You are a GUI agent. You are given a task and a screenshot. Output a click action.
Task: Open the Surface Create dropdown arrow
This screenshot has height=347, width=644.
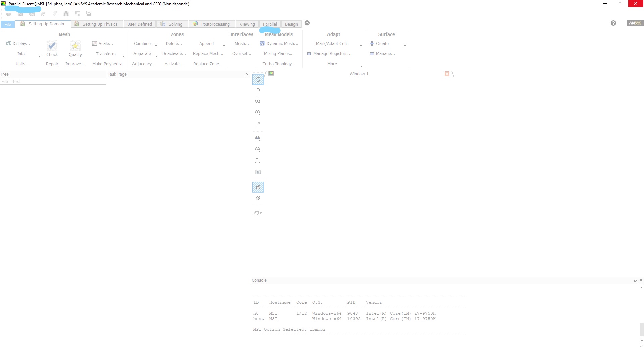405,46
